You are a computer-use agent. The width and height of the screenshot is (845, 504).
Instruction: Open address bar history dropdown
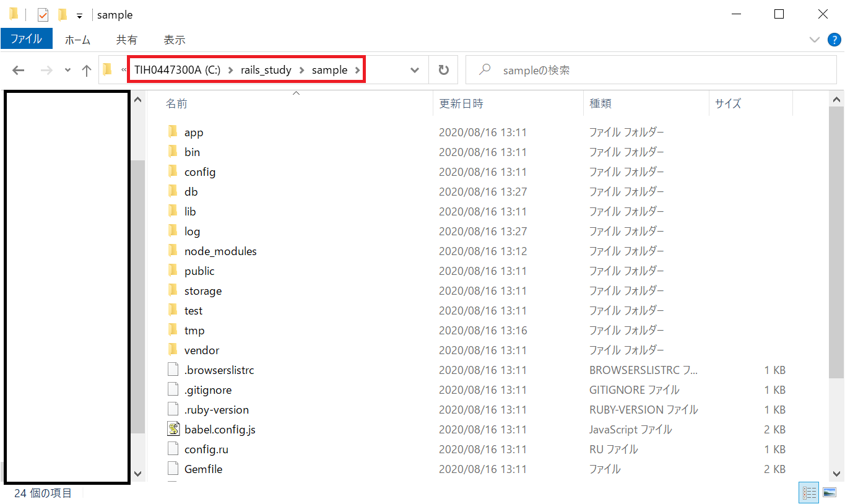coord(415,71)
